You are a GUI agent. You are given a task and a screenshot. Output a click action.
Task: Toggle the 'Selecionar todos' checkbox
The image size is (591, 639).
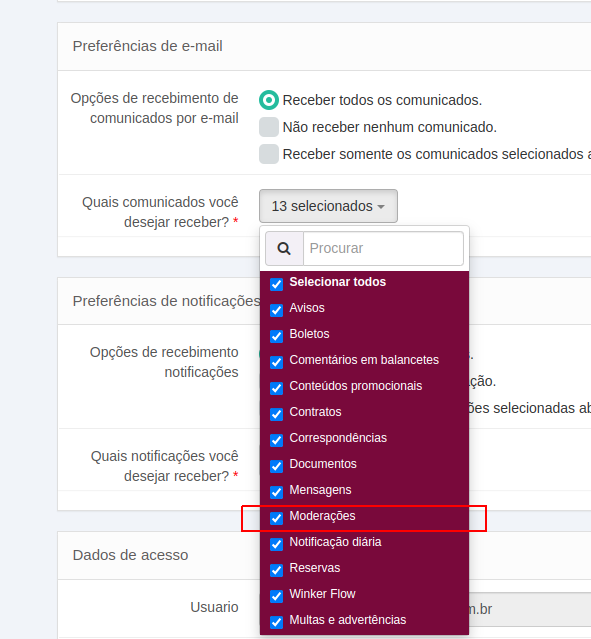pos(276,284)
